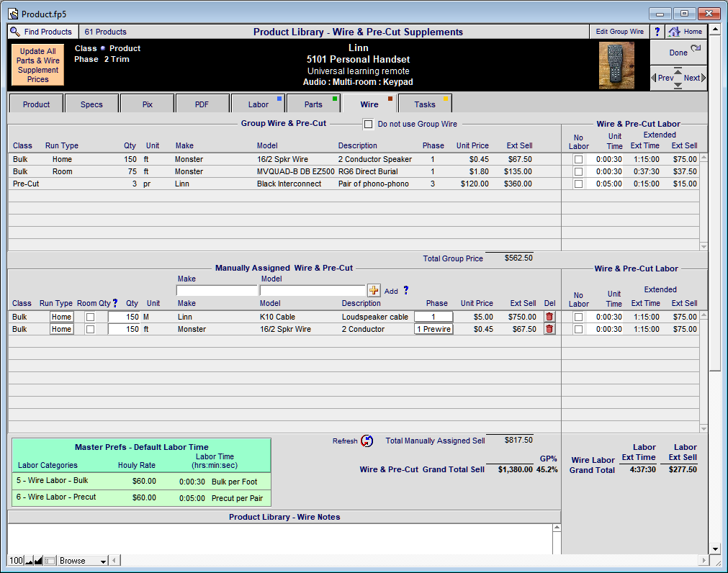
Task: Click the Refresh label link
Action: [345, 441]
